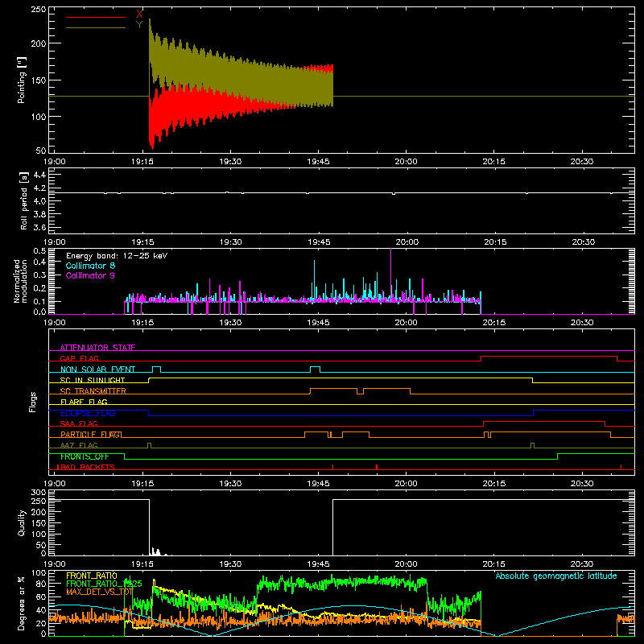Viewport: 644px width, 644px height.
Task: Click the BAD_PACKETS flag label
Action: point(86,467)
